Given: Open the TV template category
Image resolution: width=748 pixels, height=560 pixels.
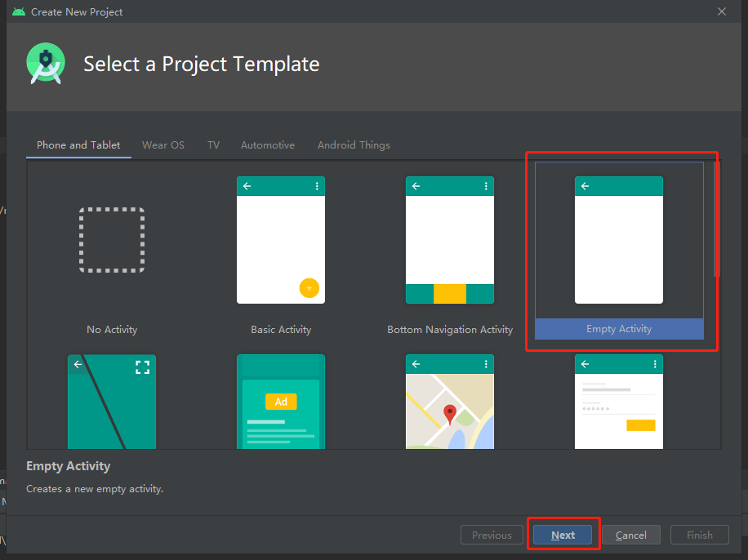Looking at the screenshot, I should [x=213, y=144].
